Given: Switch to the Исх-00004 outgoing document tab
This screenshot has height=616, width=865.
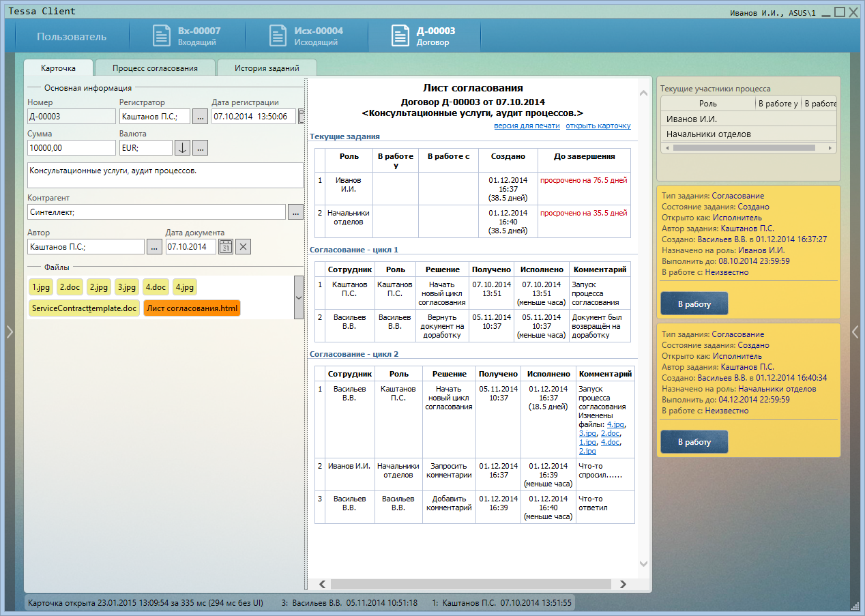Looking at the screenshot, I should click(x=306, y=36).
